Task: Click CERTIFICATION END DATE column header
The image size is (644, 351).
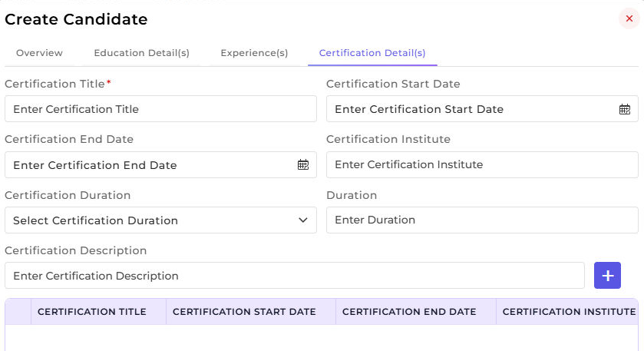Action: pos(416,312)
